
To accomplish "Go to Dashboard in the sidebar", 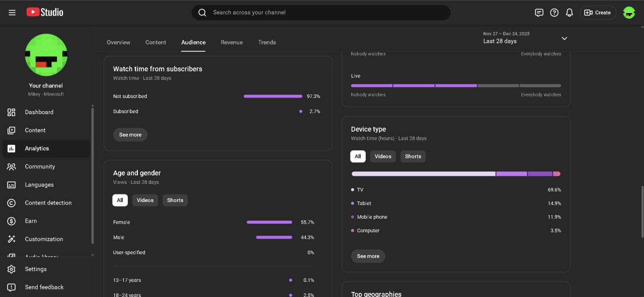I will (39, 112).
